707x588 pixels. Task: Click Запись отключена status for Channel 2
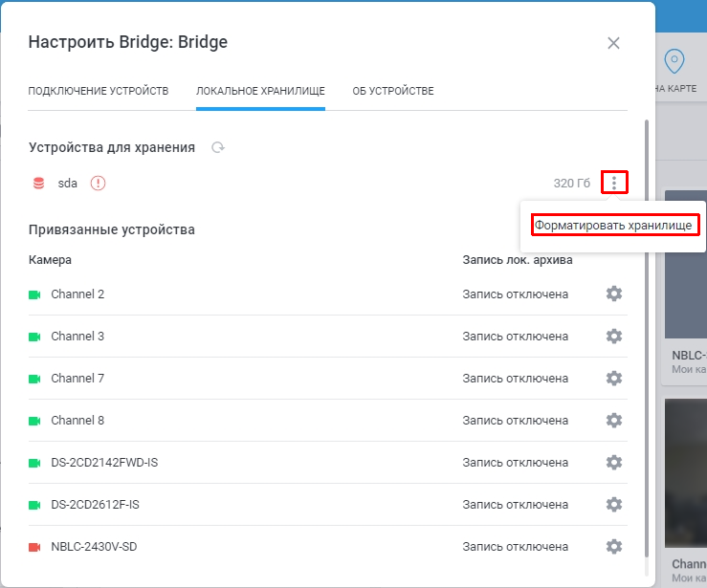516,294
